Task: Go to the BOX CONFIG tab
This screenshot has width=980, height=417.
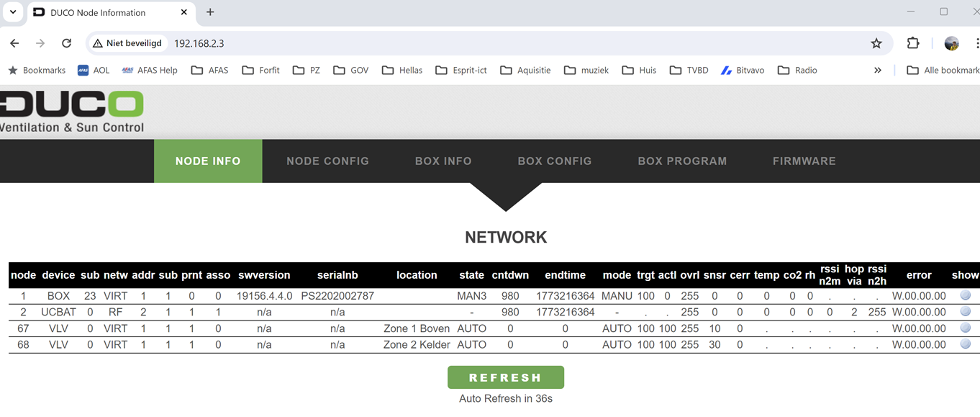Action: [x=555, y=161]
